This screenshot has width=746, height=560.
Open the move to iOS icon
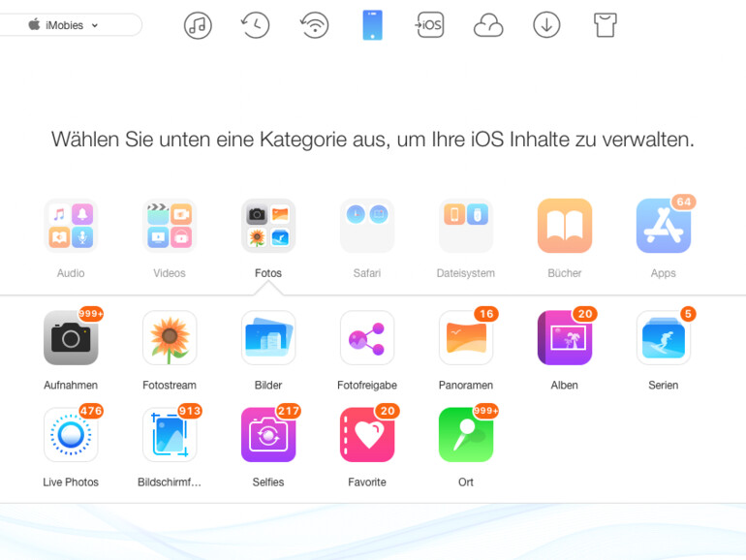429,25
